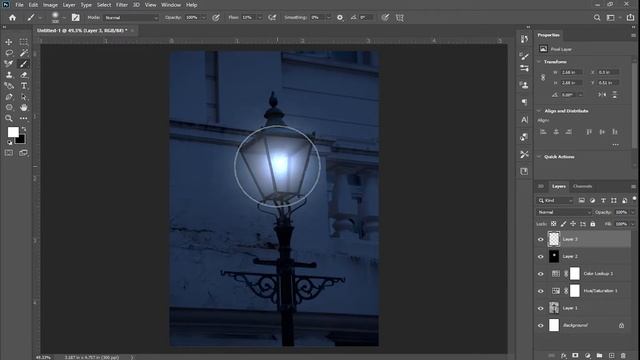640x360 pixels.
Task: Open the Flow value dropdown
Action: coord(259,18)
